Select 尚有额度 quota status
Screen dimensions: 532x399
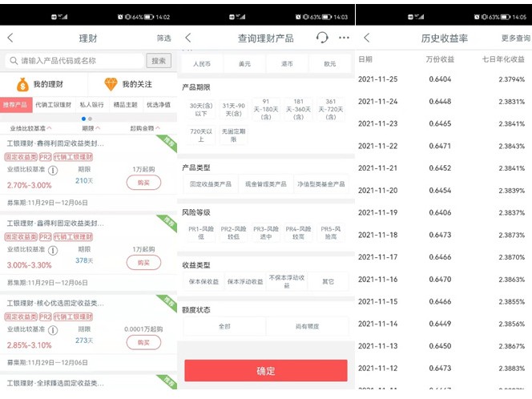pos(307,326)
